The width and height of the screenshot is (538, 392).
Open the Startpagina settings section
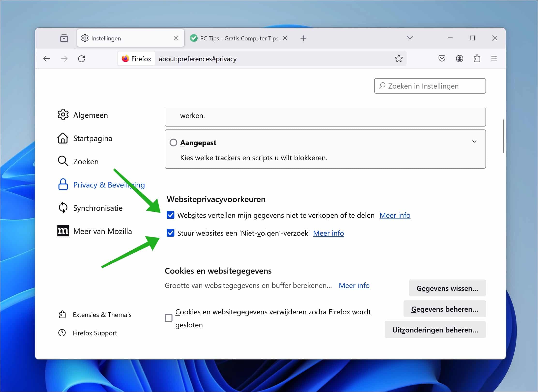coord(92,138)
